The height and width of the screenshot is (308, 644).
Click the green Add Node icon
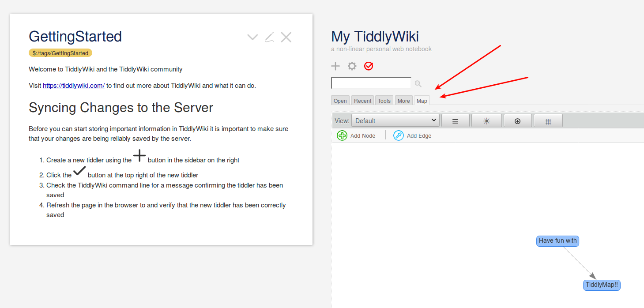(x=342, y=135)
